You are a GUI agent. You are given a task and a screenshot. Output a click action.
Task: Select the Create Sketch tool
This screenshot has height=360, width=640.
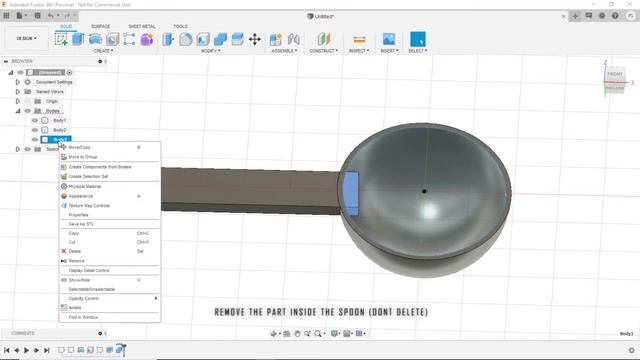tap(61, 39)
